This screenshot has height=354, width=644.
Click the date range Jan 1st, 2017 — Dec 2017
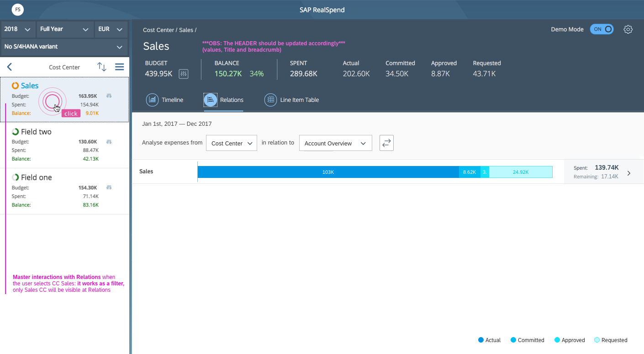(177, 124)
